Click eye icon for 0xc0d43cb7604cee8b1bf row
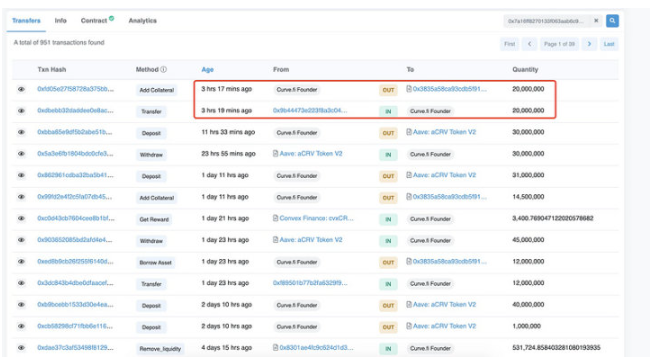The width and height of the screenshot is (658, 363). coord(21,219)
